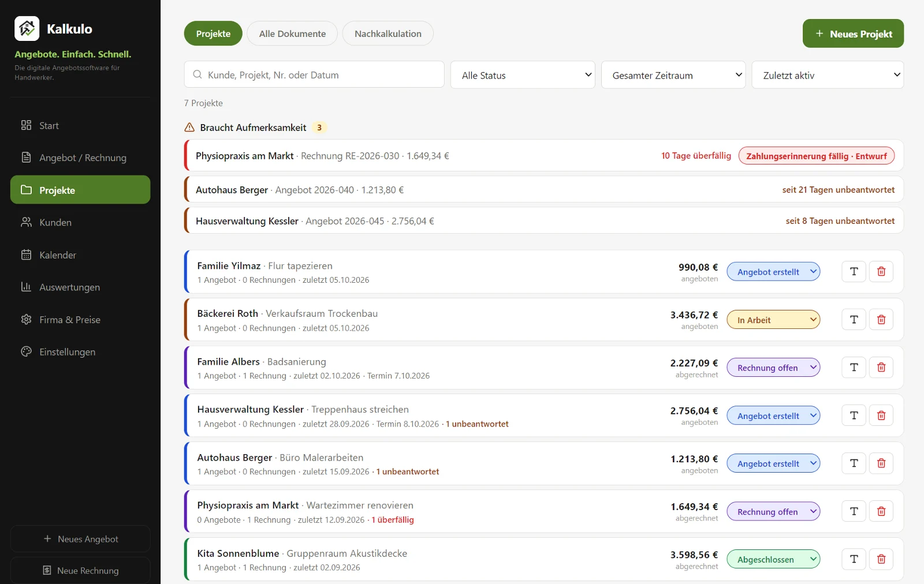Open Auswertungen in the sidebar

(80, 287)
